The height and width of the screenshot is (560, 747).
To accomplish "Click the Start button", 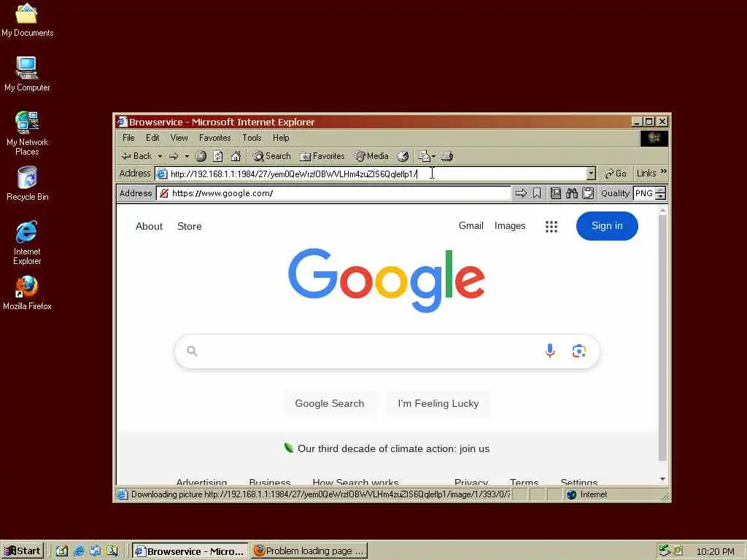I will point(23,551).
